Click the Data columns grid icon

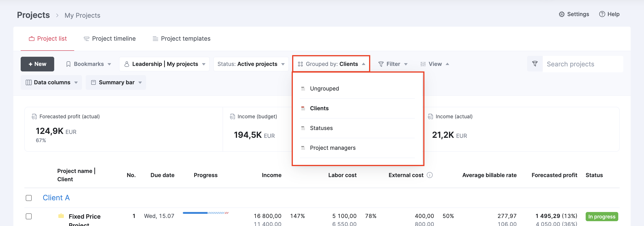(29, 82)
